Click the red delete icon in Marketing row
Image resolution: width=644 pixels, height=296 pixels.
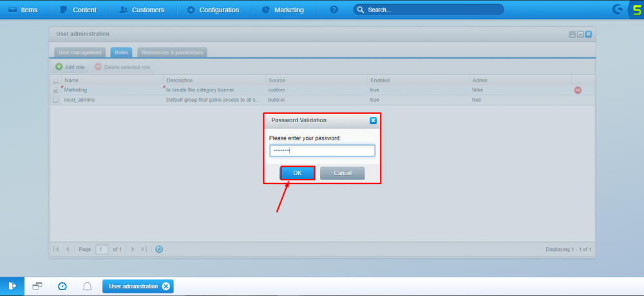coord(578,90)
